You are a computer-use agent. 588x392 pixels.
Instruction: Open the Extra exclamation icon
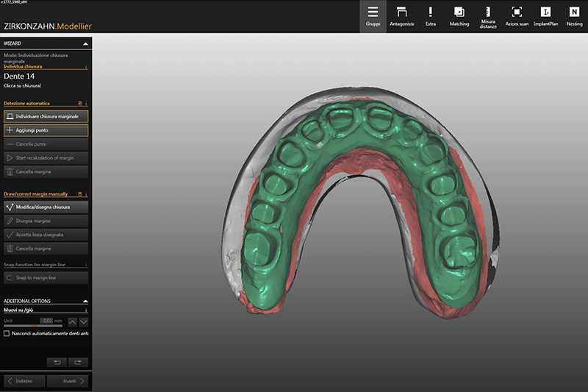(430, 16)
